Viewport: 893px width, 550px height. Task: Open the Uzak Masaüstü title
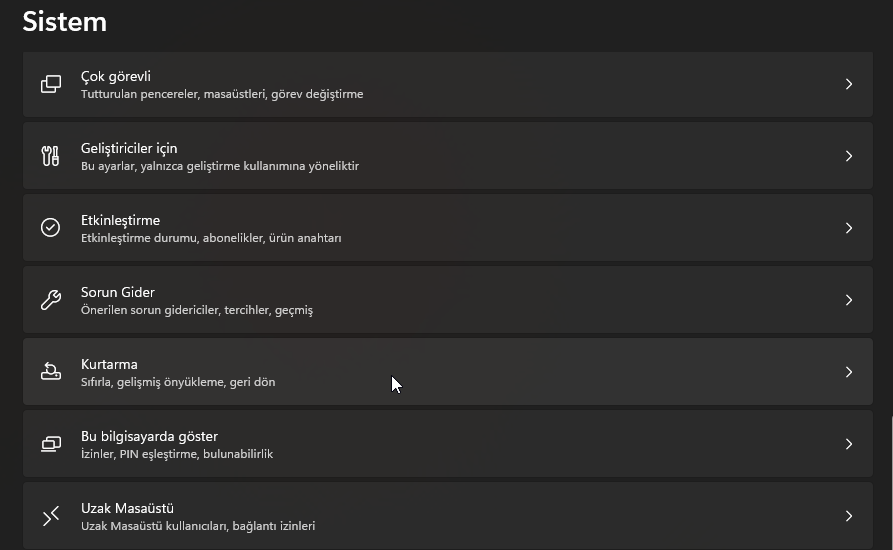(x=127, y=508)
